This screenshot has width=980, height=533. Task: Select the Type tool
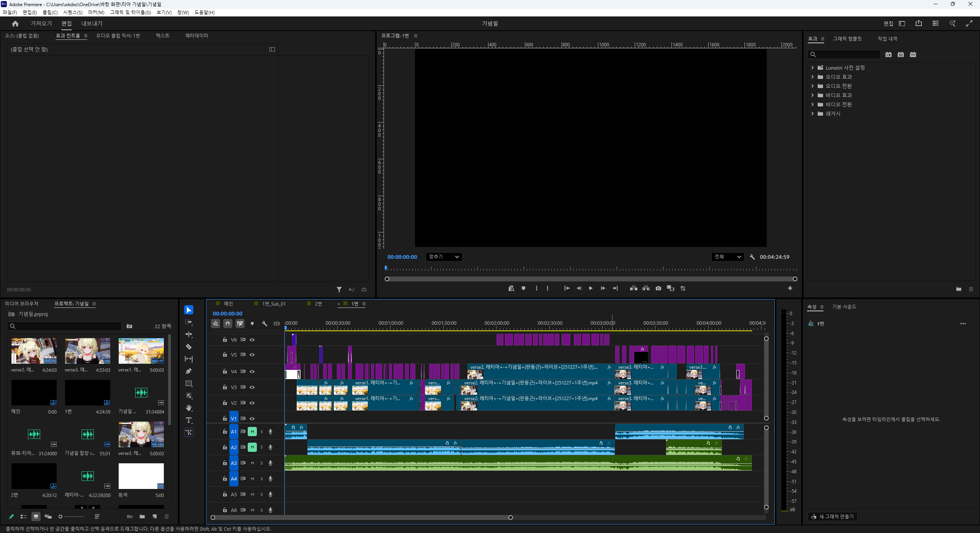tap(189, 420)
